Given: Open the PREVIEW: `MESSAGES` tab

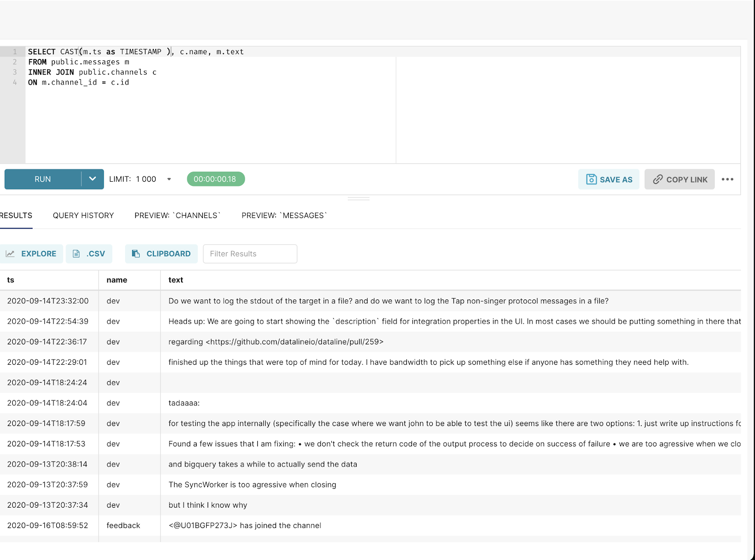Looking at the screenshot, I should [x=284, y=215].
